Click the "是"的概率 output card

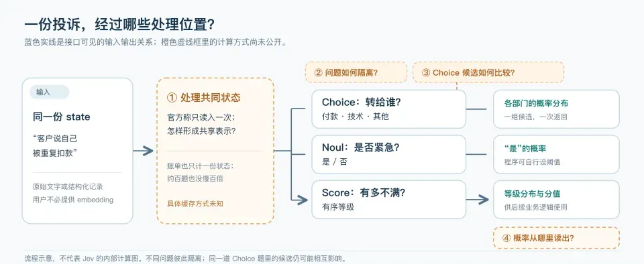556,154
